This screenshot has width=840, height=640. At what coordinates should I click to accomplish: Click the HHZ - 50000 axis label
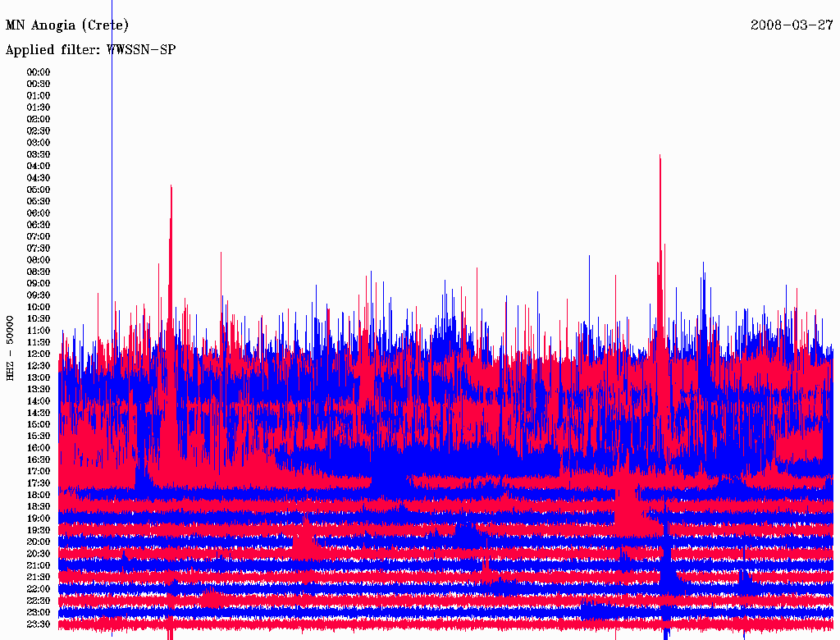coord(11,347)
